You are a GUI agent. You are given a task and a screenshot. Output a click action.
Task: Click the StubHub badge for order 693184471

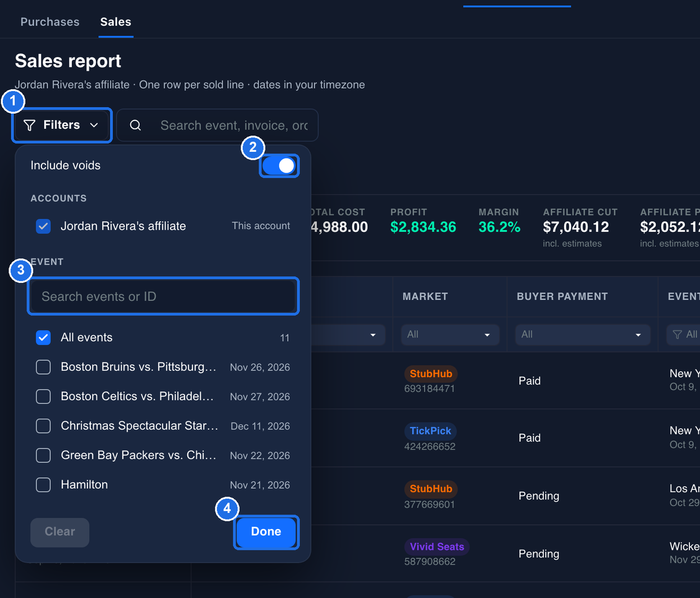[431, 374]
